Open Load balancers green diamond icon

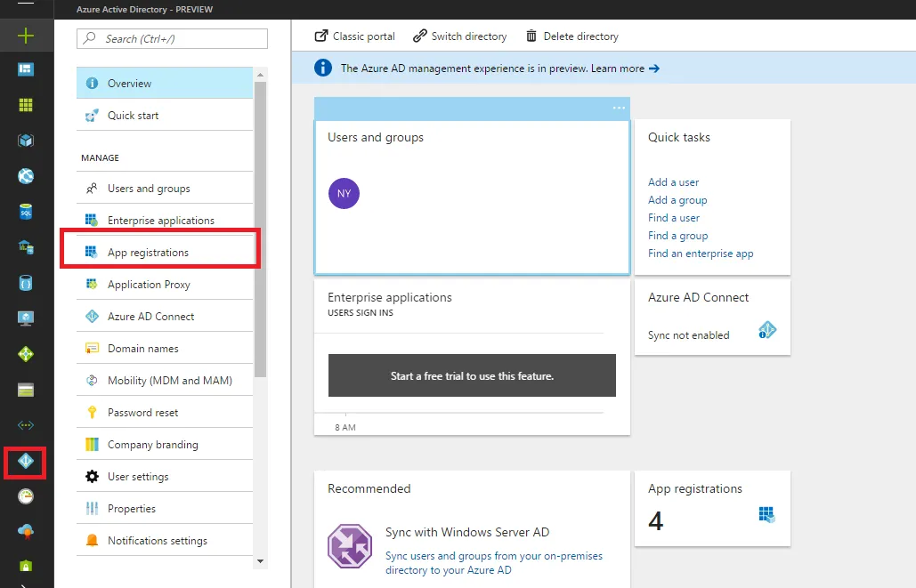(x=26, y=354)
